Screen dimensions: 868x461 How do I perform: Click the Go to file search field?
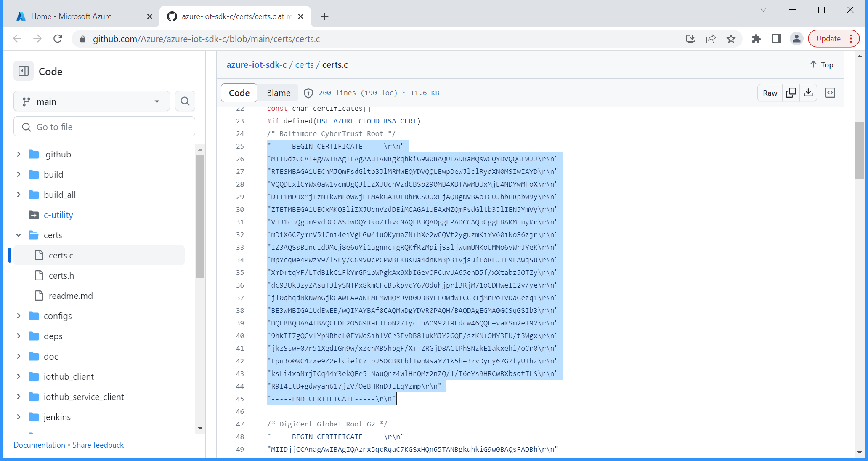[x=104, y=126]
